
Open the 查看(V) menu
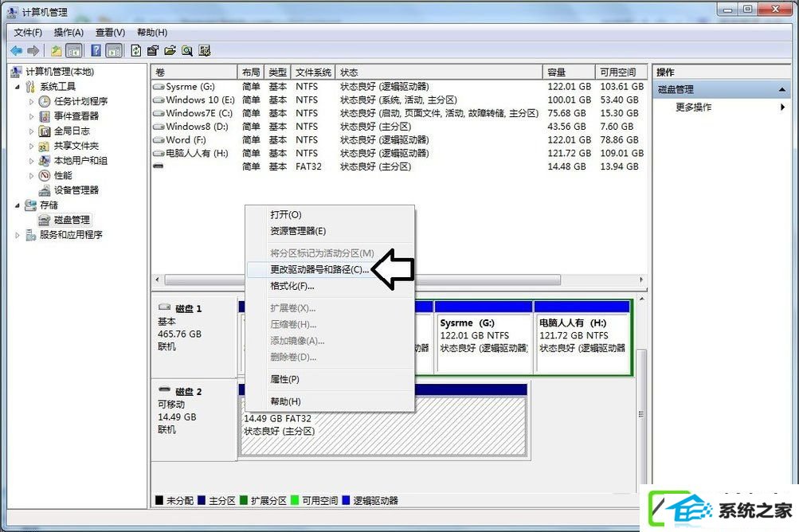110,33
